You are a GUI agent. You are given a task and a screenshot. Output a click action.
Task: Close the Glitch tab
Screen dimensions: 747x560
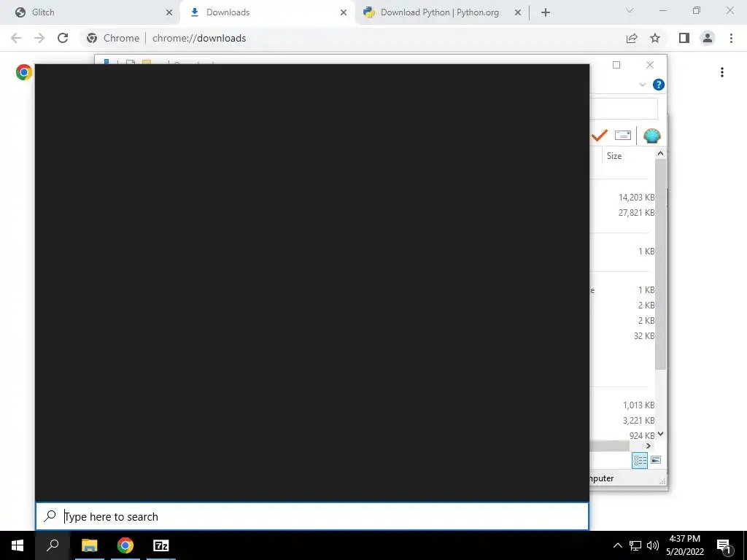(169, 13)
